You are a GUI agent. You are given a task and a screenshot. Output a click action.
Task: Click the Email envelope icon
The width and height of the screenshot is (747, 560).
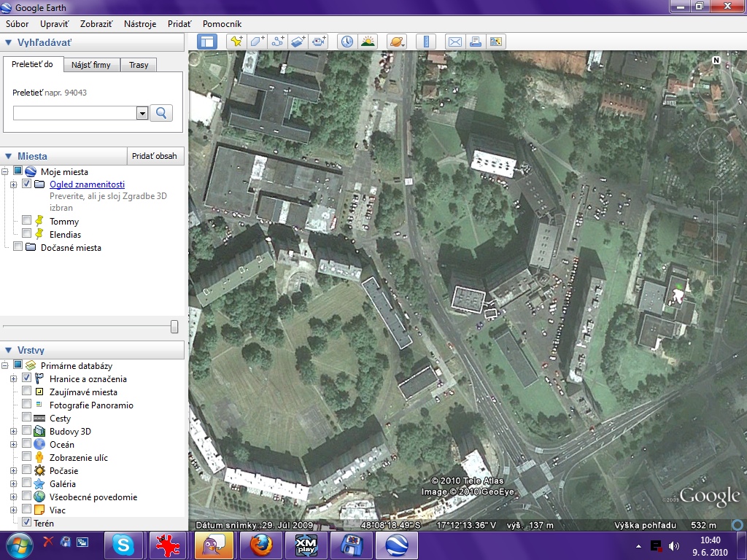click(455, 42)
